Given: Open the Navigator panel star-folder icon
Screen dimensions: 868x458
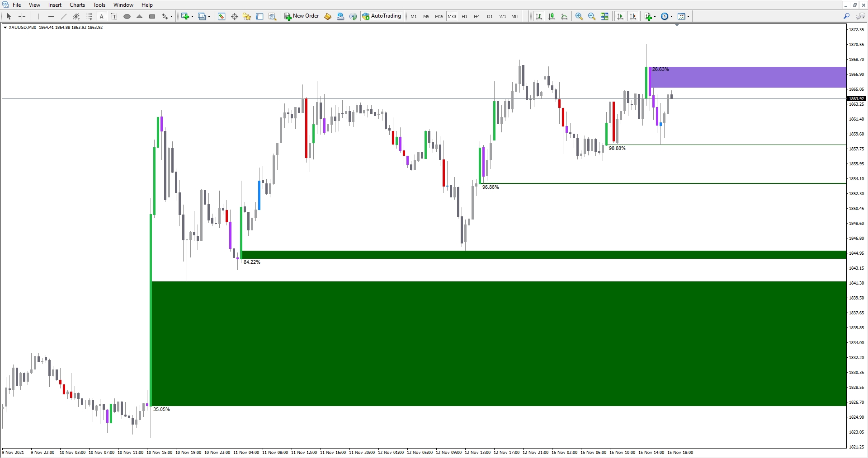Looking at the screenshot, I should tap(247, 16).
